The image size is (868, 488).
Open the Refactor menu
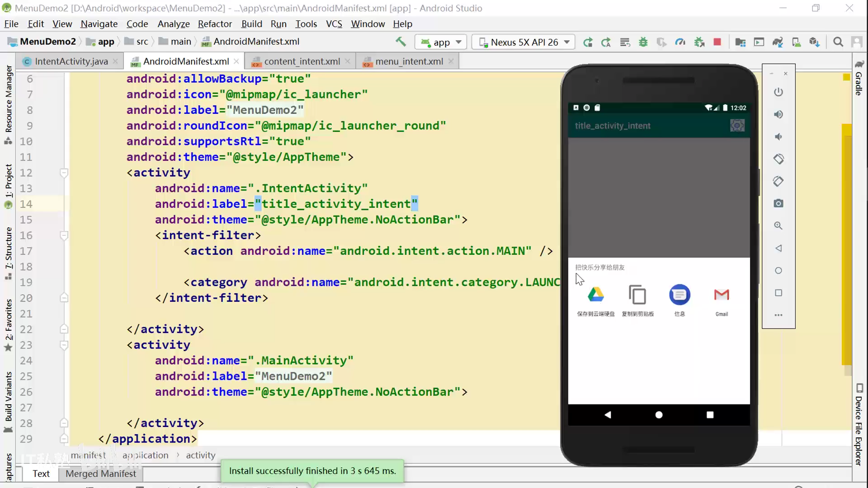(x=215, y=24)
